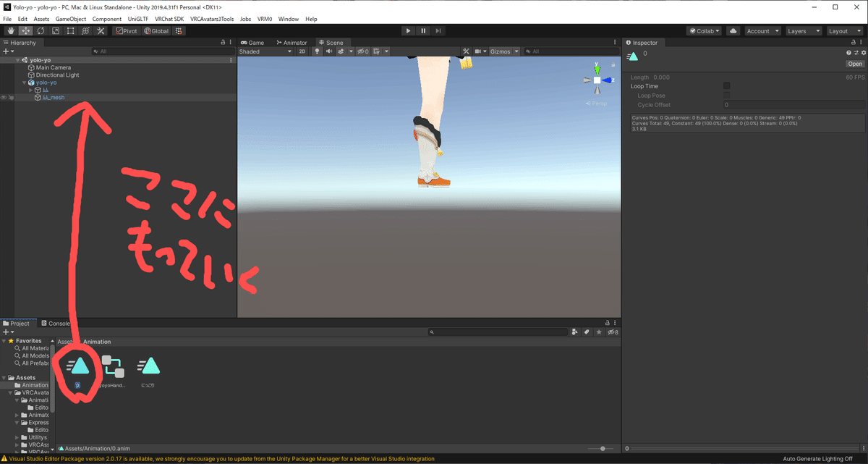Open Account dropdown
Screen dimensions: 868x464
[762, 31]
